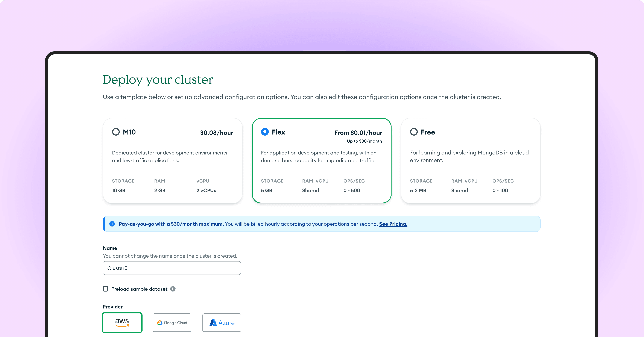Select the M10 cluster radio button
Image resolution: width=644 pixels, height=337 pixels.
tap(116, 132)
